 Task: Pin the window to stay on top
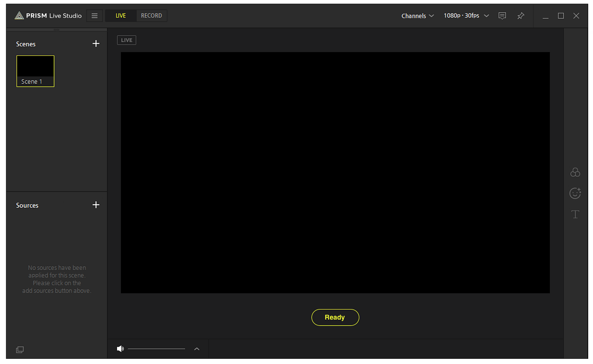tap(521, 16)
